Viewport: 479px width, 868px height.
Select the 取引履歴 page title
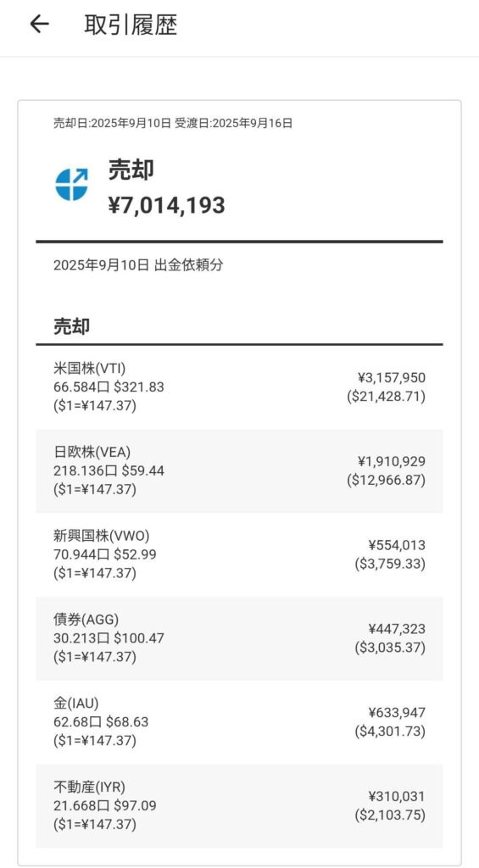131,25
